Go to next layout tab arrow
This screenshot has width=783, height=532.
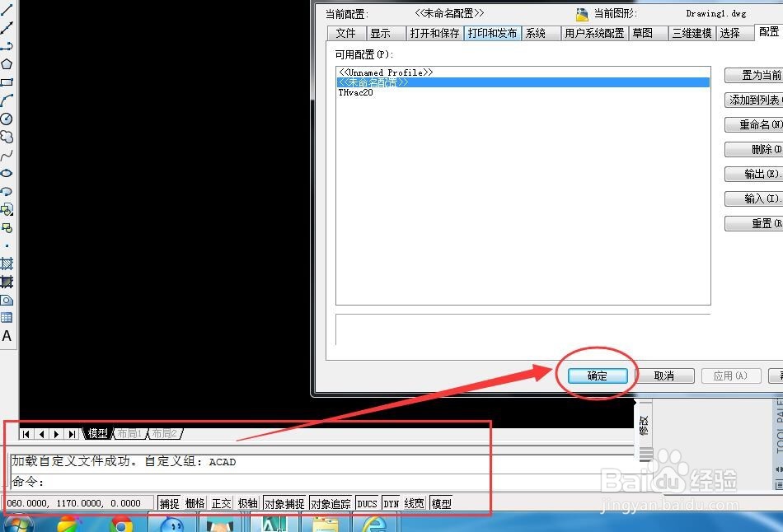pyautogui.click(x=56, y=434)
